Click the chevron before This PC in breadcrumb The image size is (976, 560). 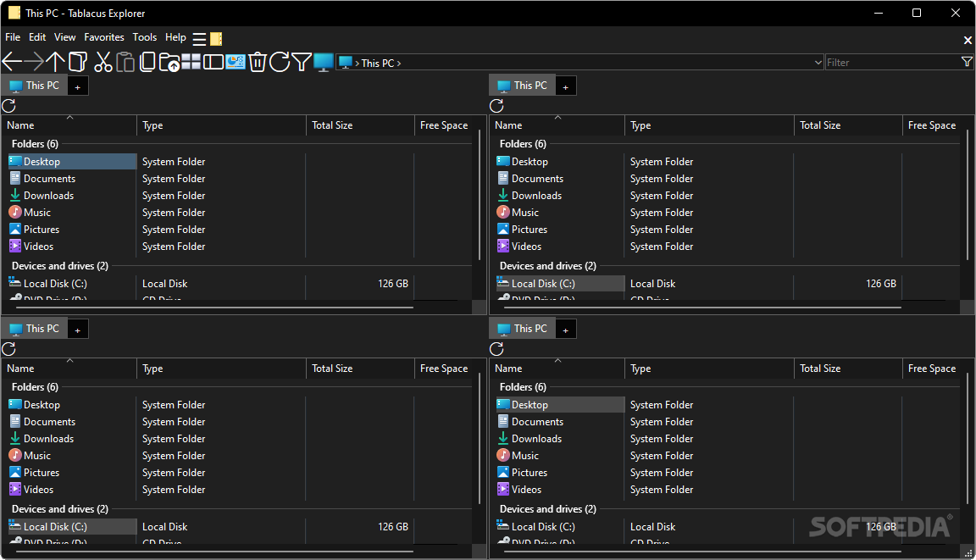pyautogui.click(x=358, y=63)
